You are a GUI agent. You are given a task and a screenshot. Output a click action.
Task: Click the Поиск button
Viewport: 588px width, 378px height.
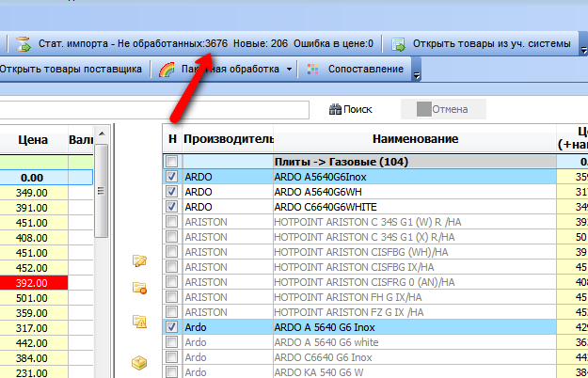[x=351, y=109]
